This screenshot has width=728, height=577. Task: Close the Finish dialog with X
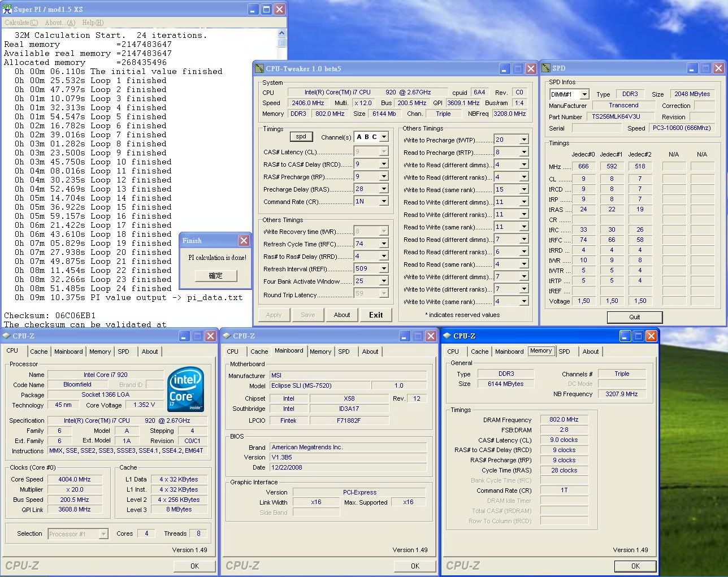tap(244, 240)
